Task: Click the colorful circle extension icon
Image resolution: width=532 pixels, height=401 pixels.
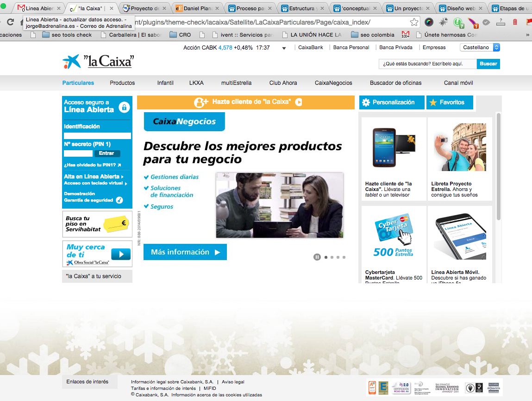Action: (x=429, y=22)
